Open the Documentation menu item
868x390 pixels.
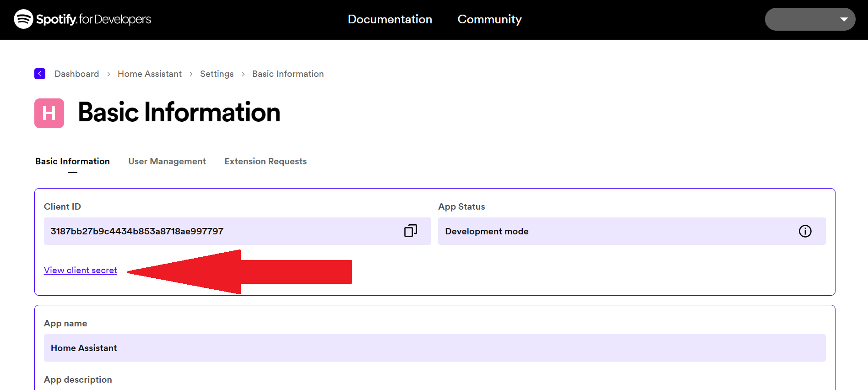click(390, 19)
